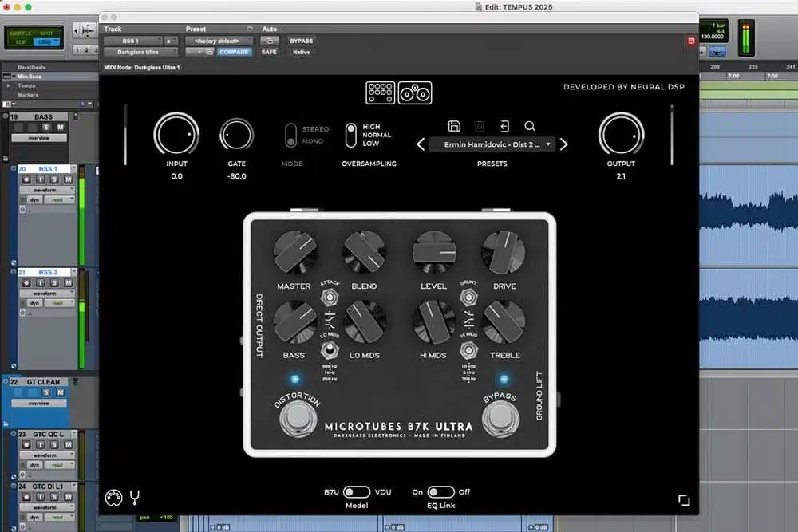This screenshot has height=532, width=798.
Task: Open the BSS 1 track selector dropdown
Action: click(x=133, y=41)
